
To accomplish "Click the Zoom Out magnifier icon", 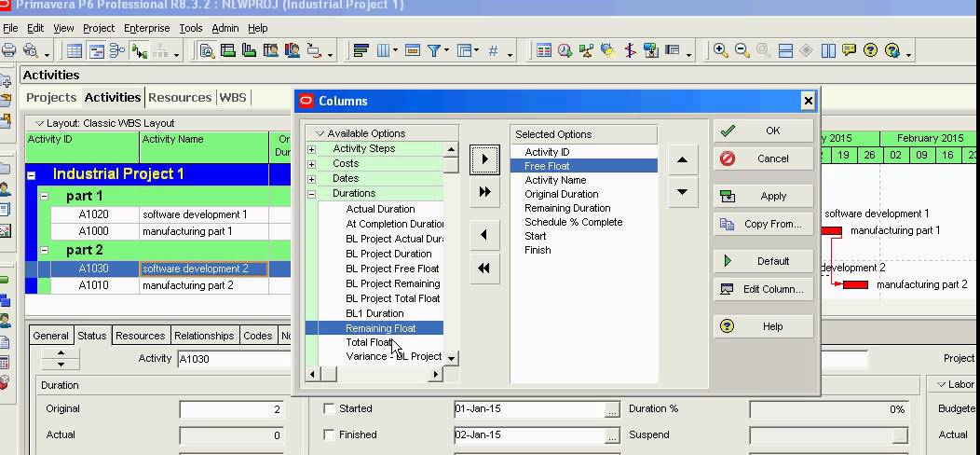I will 742,51.
